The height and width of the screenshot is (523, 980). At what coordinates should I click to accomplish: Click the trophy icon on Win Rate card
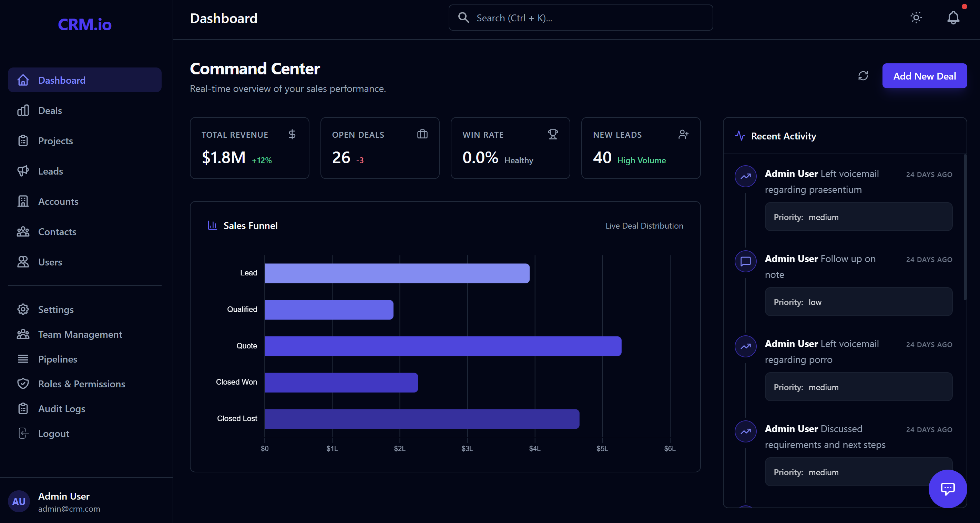553,134
